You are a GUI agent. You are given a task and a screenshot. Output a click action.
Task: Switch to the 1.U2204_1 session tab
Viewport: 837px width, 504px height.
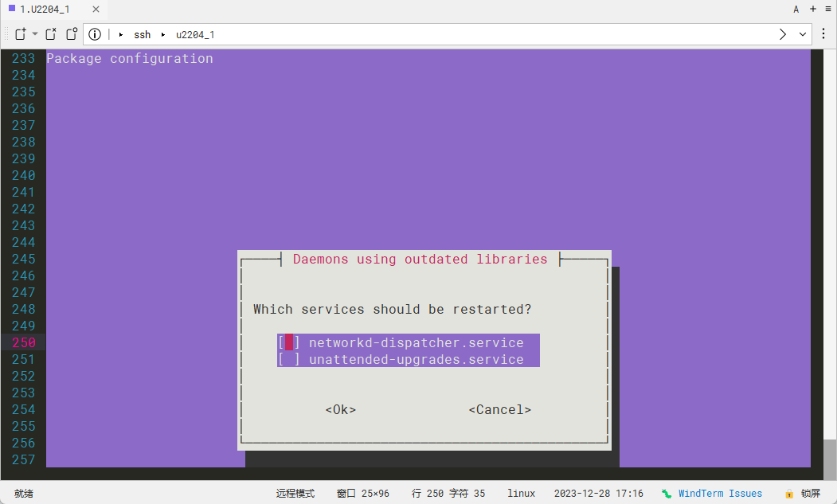[44, 9]
